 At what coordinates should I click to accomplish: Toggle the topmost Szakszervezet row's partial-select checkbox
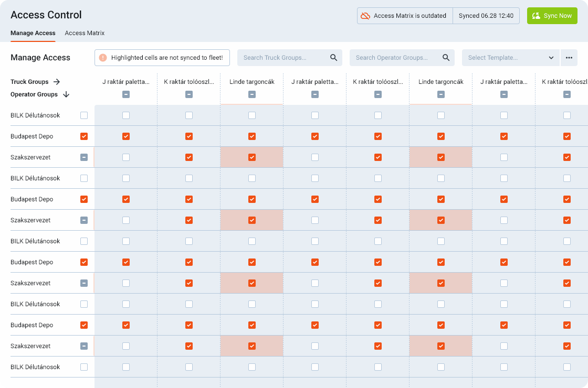pos(84,157)
